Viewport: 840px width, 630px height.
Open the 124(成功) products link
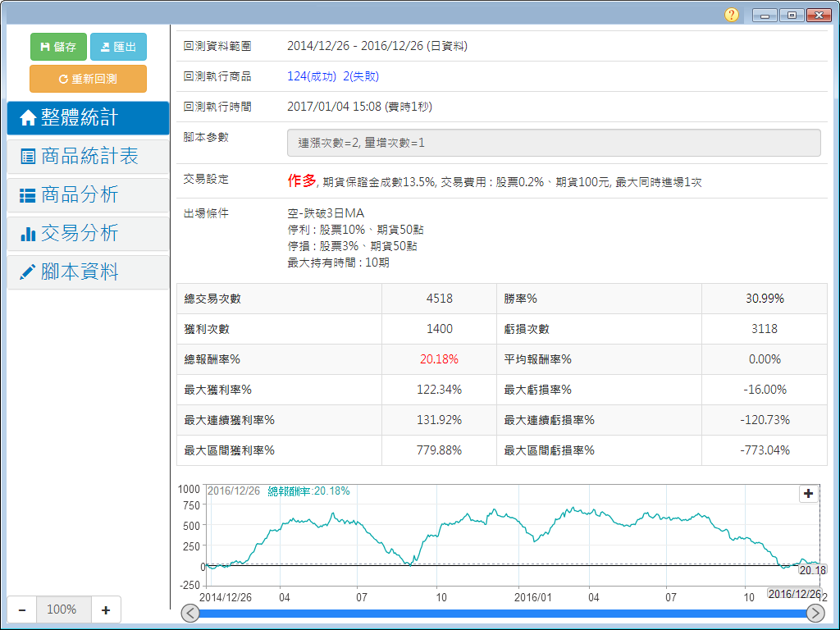pos(312,76)
